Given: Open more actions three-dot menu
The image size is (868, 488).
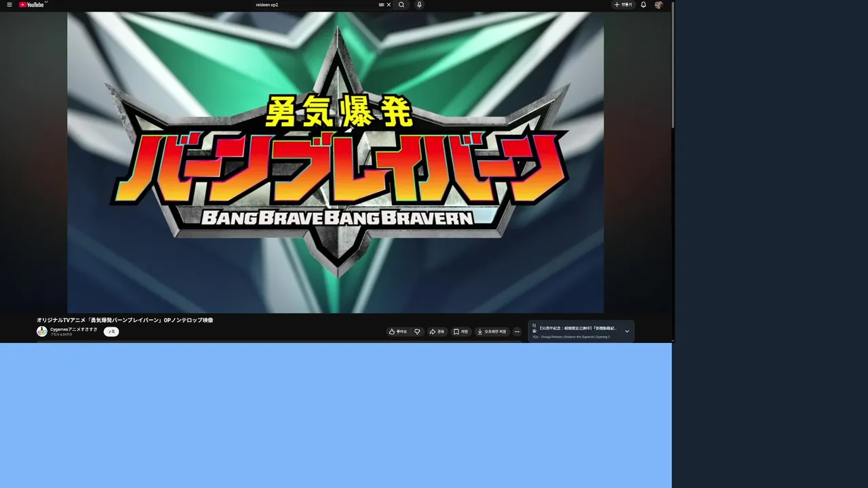Looking at the screenshot, I should [x=517, y=331].
